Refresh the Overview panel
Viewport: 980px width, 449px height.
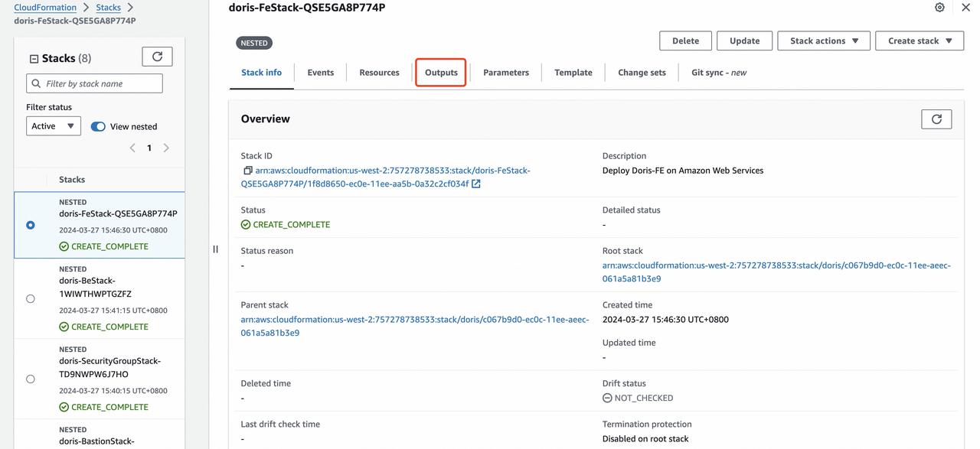[936, 119]
